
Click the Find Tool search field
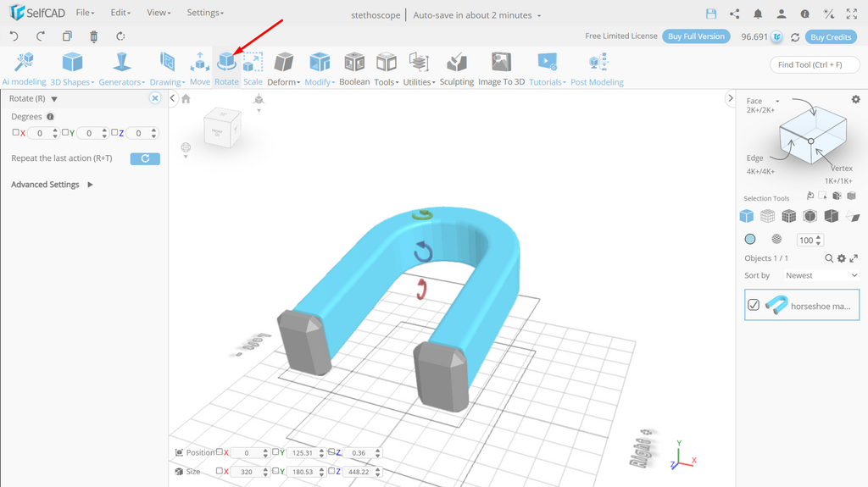[815, 64]
